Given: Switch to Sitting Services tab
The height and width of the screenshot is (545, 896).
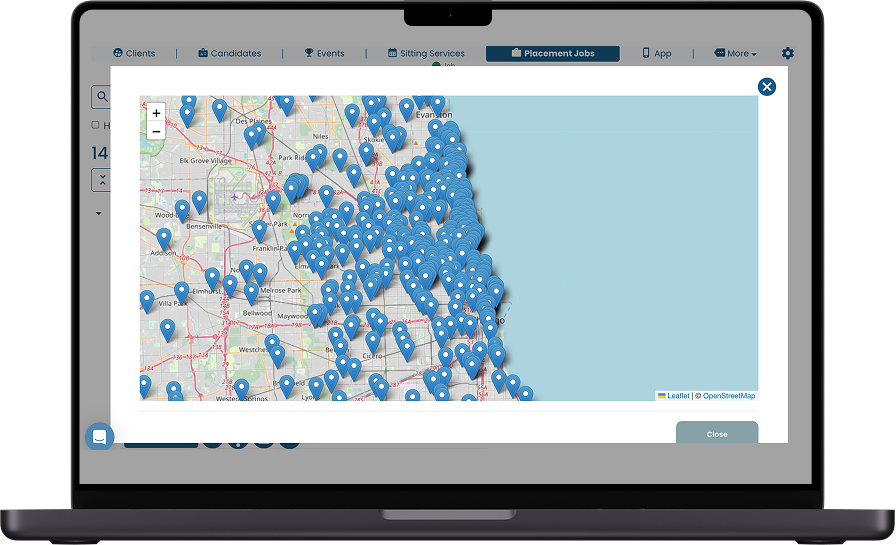Looking at the screenshot, I should (x=426, y=53).
